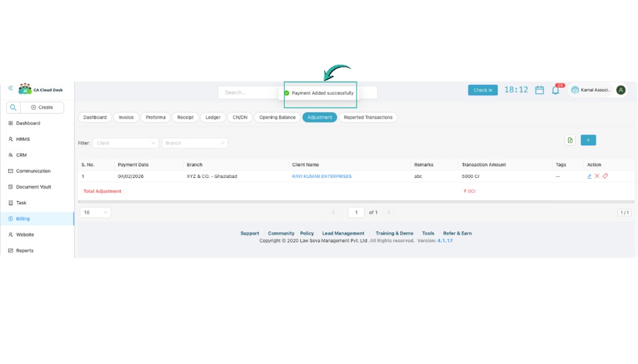
Task: Open tags via the red tag icon
Action: (607, 176)
